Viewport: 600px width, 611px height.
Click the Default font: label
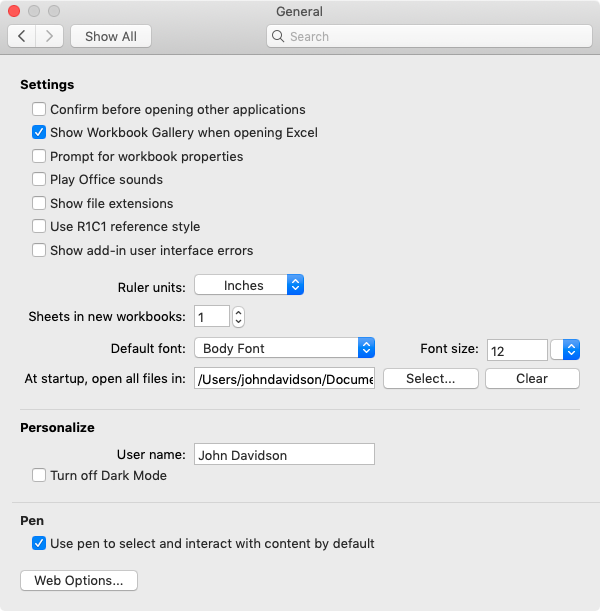coord(148,348)
